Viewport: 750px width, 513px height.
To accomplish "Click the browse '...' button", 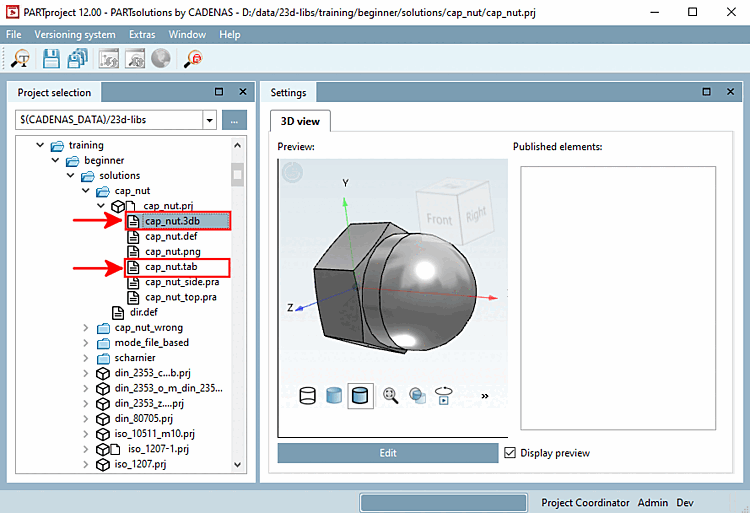I will (x=234, y=120).
